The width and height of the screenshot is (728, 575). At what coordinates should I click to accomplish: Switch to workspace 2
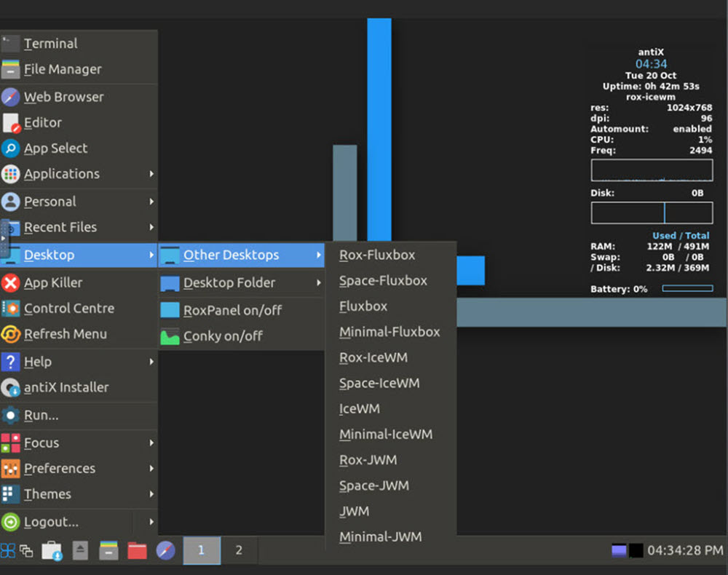point(239,550)
